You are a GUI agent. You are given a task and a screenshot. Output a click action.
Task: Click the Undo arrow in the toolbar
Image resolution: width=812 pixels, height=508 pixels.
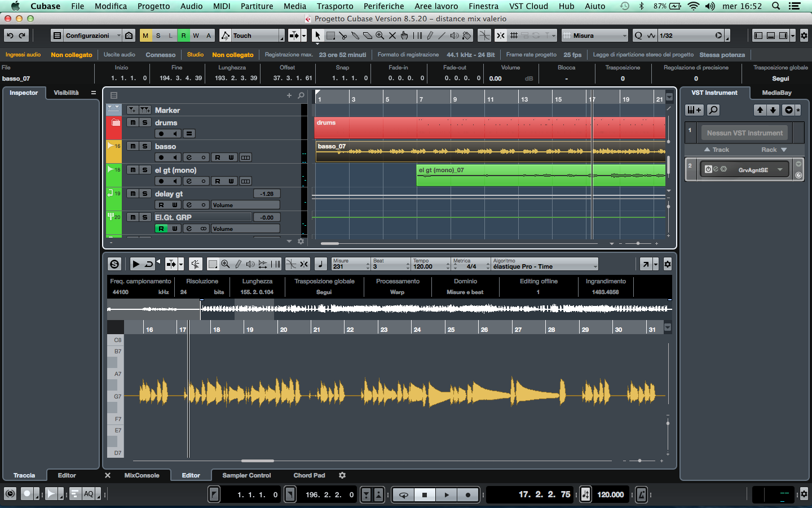pos(10,36)
